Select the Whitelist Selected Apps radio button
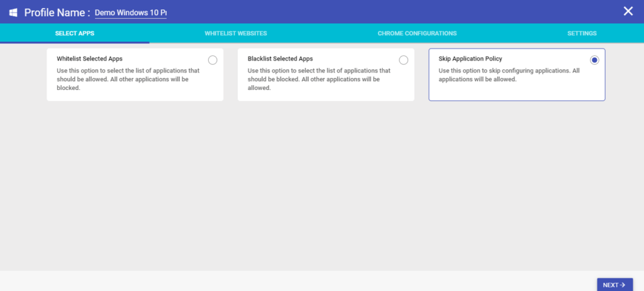 tap(213, 60)
